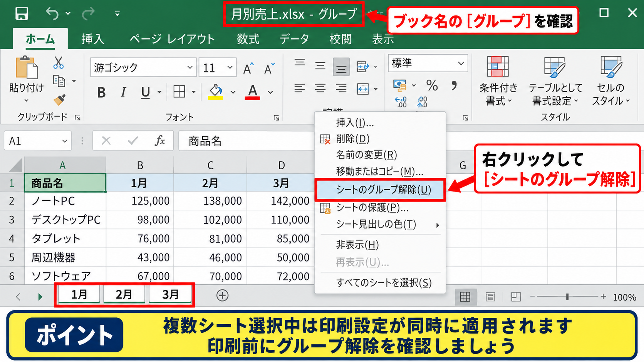Choose シートのグループ解除(U) in context menu
The image size is (644, 362).
point(380,190)
